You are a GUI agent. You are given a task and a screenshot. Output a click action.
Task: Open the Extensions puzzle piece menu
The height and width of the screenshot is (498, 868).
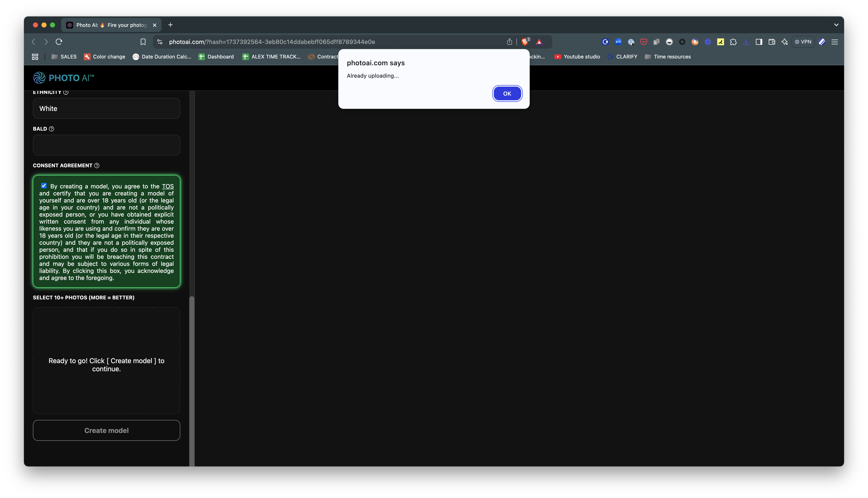[x=733, y=42]
